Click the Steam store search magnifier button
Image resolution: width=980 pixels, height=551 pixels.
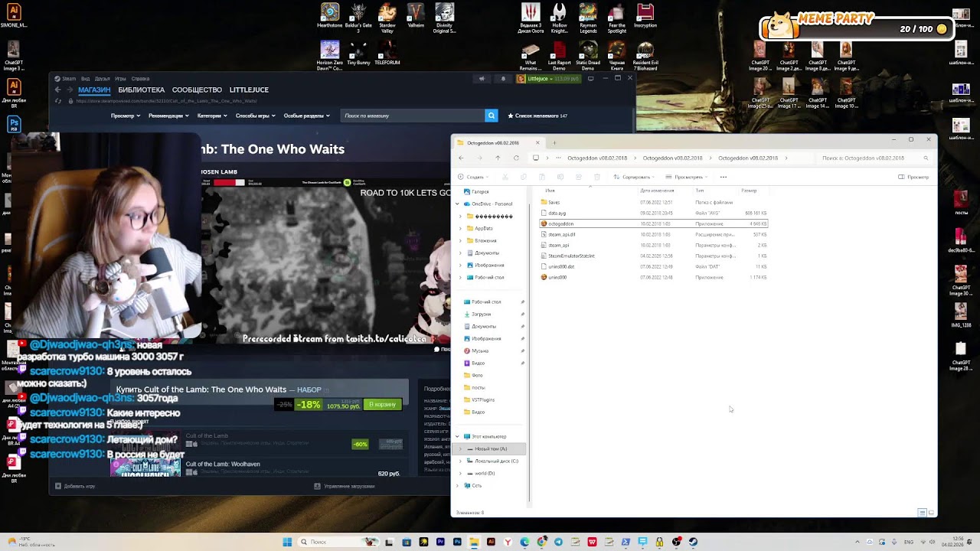pyautogui.click(x=492, y=116)
